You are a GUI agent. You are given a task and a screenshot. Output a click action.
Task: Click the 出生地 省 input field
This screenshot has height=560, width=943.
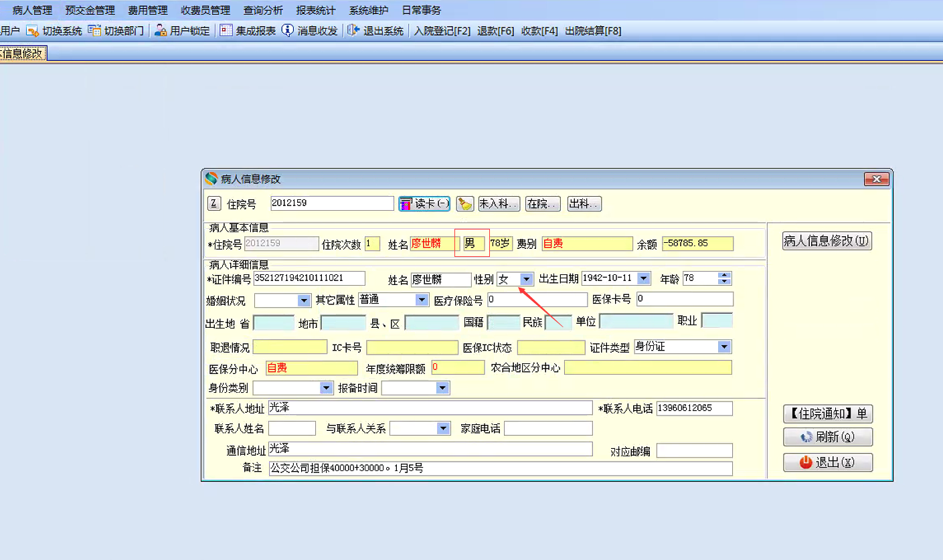[274, 323]
